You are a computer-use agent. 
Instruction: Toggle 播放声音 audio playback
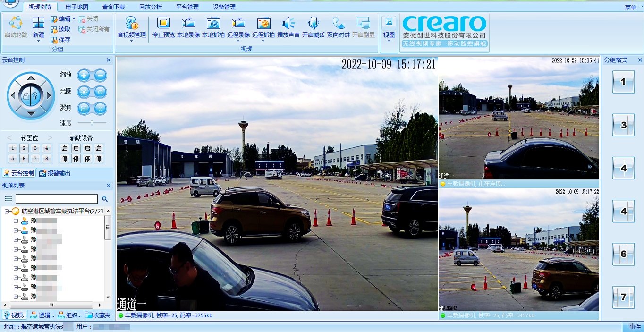(288, 24)
